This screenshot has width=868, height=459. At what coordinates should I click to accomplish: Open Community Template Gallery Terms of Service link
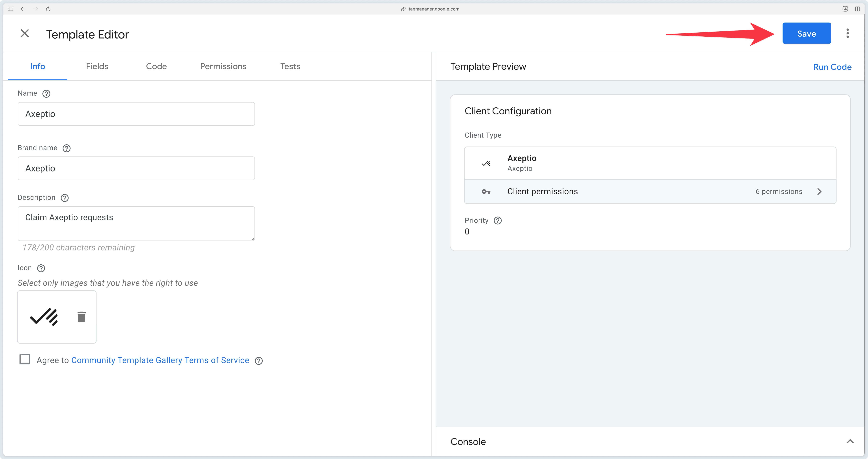[160, 360]
